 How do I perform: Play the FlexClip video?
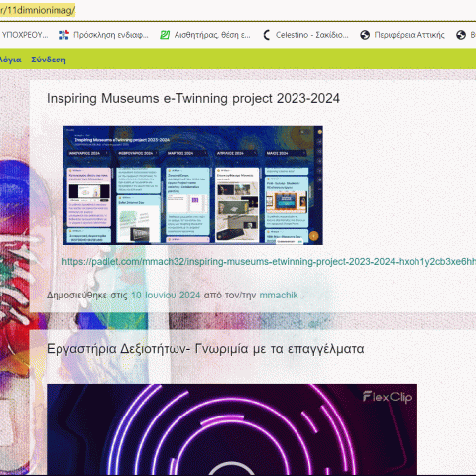click(x=232, y=429)
